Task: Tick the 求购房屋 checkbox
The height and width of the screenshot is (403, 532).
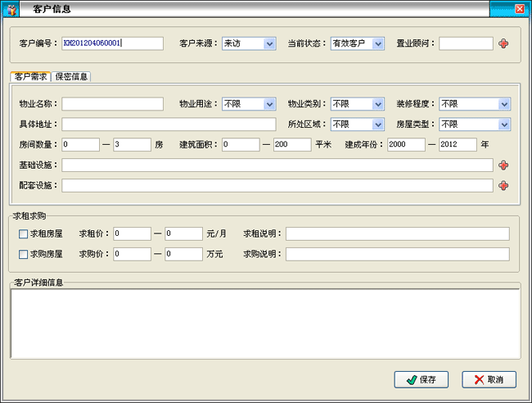Action: 23,255
